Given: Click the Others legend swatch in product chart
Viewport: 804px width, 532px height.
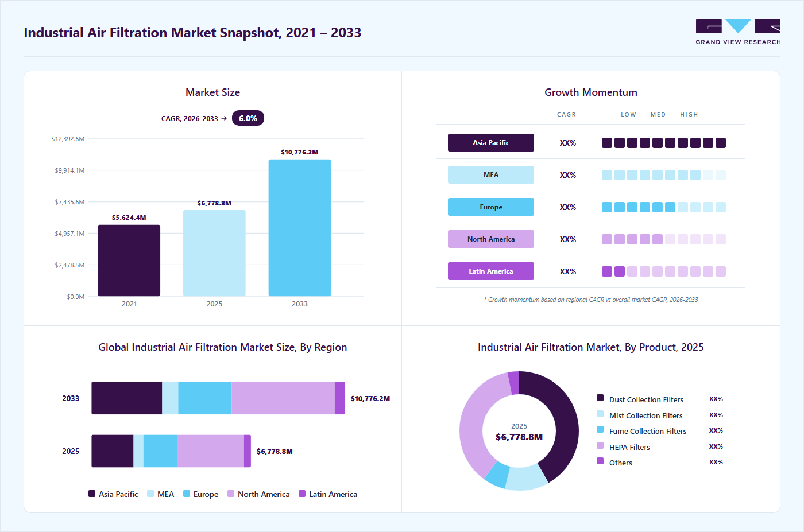Looking at the screenshot, I should (600, 461).
